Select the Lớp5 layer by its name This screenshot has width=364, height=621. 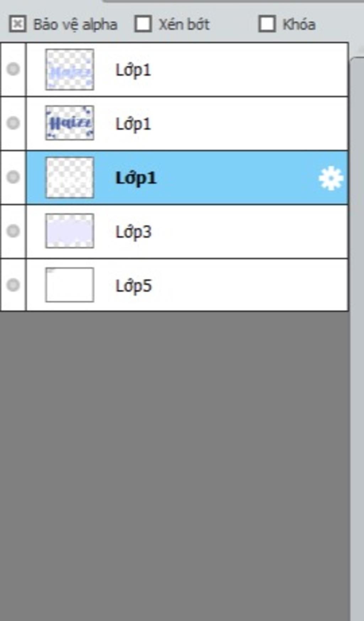point(134,286)
